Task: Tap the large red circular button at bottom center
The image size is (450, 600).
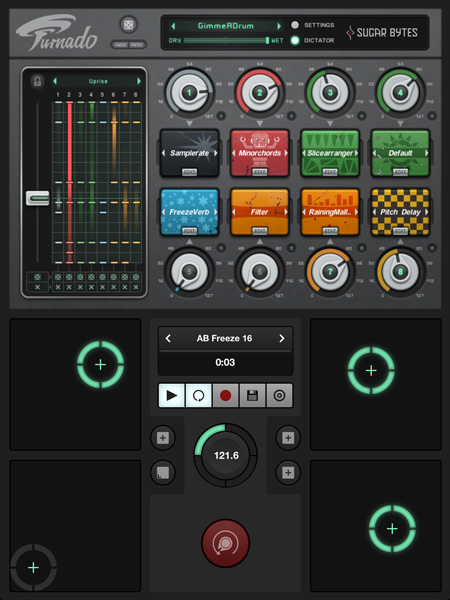Action: 225,543
